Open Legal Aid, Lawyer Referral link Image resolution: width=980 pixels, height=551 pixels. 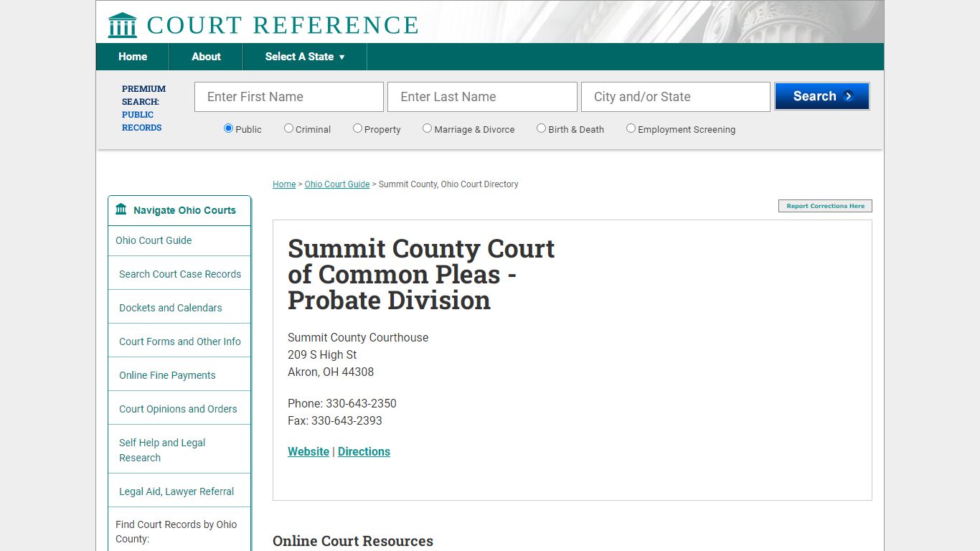[176, 491]
